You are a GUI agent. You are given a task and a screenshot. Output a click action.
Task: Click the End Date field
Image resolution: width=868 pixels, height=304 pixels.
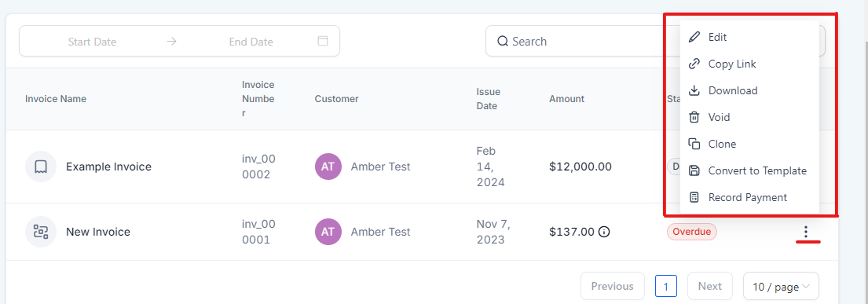point(251,42)
